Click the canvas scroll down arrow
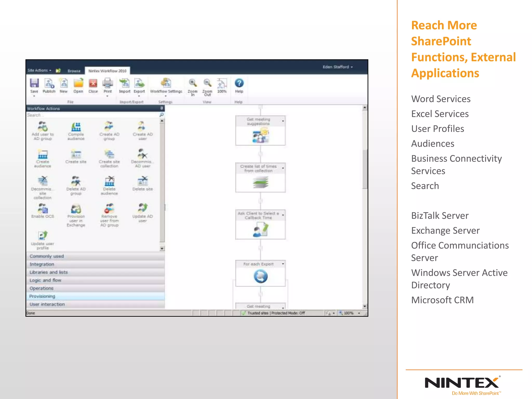The width and height of the screenshot is (532, 399). pos(365,306)
